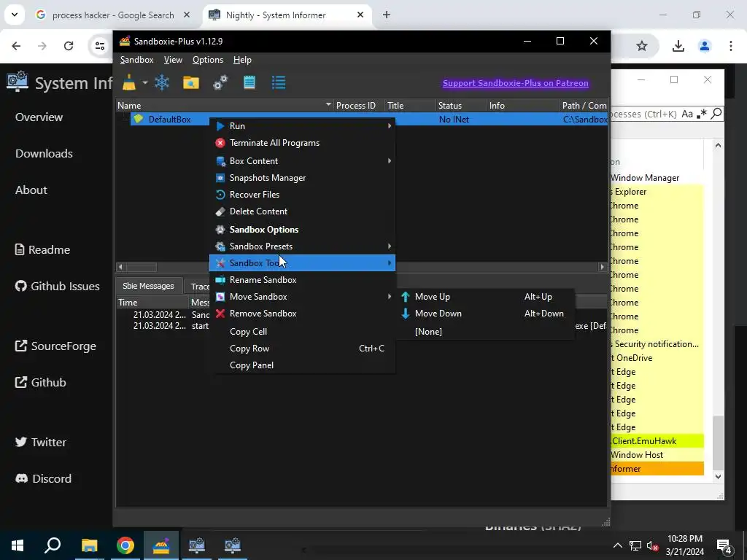Open Support Sandboxie-Plus on Patreon link

click(x=516, y=83)
